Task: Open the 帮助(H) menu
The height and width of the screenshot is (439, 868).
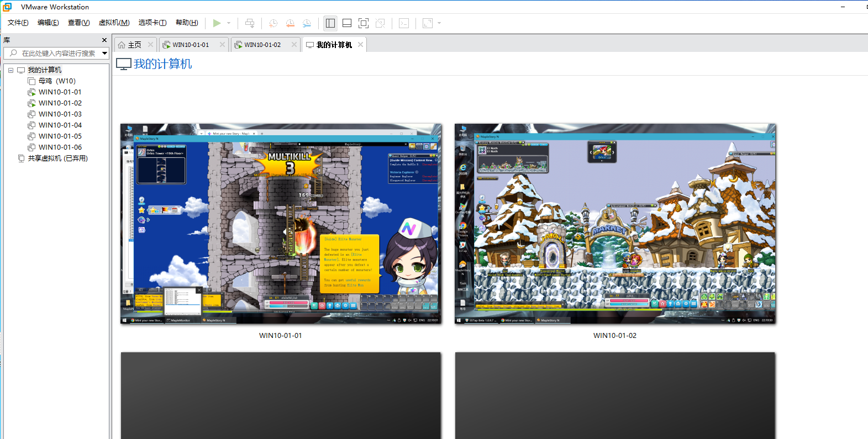Action: point(187,23)
